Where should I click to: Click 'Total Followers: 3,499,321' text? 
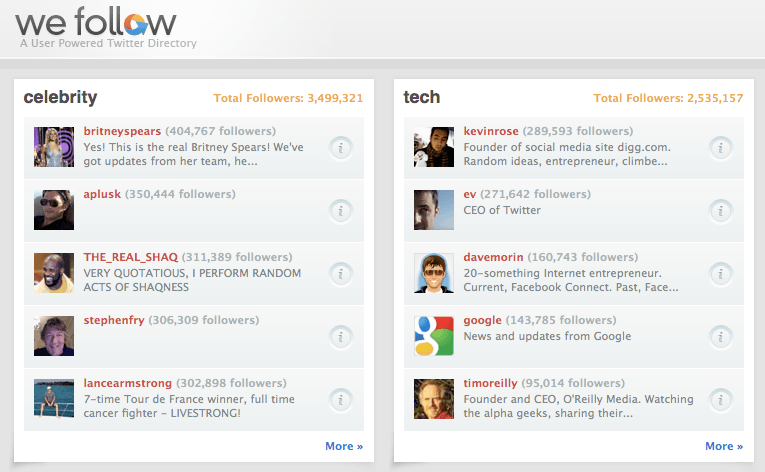coord(288,98)
